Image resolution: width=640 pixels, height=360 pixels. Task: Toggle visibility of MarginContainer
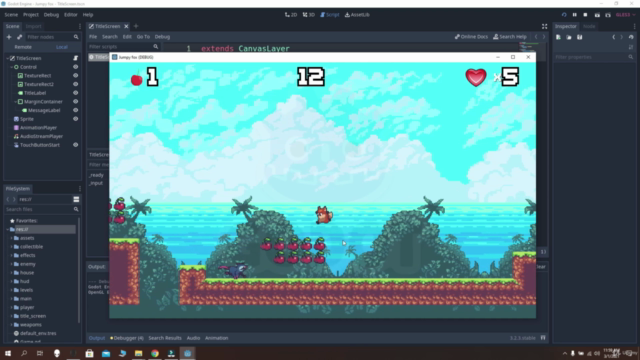point(76,102)
